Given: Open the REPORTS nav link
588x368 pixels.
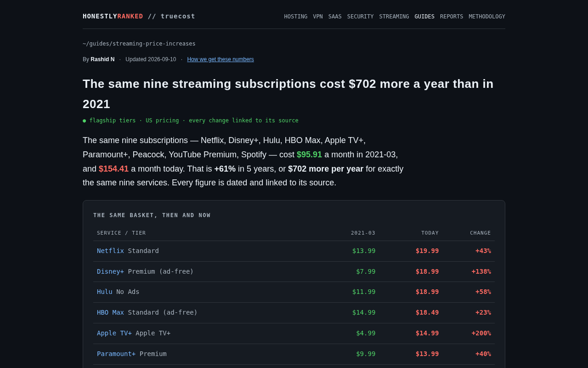Looking at the screenshot, I should [x=452, y=17].
